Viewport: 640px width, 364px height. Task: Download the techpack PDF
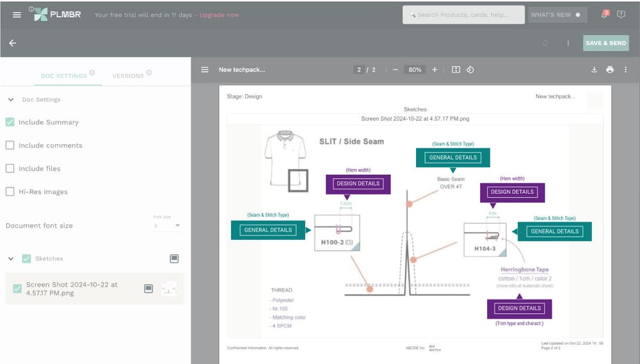tap(595, 70)
